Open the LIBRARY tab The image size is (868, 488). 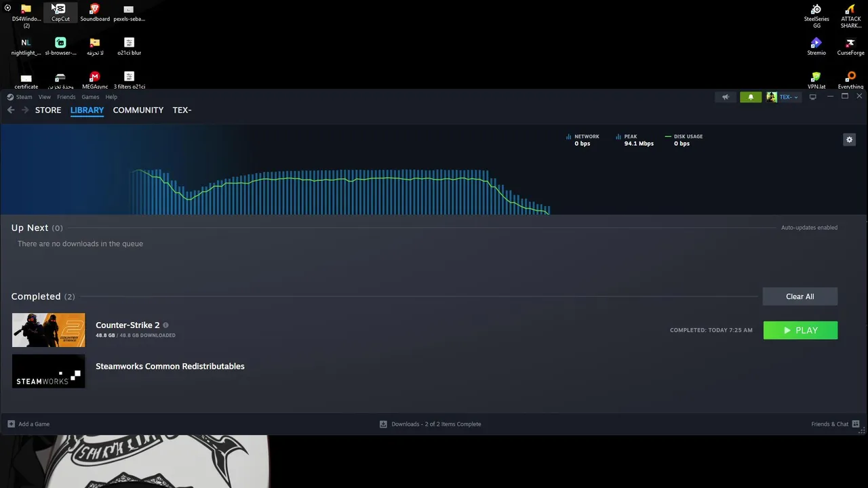pos(87,110)
